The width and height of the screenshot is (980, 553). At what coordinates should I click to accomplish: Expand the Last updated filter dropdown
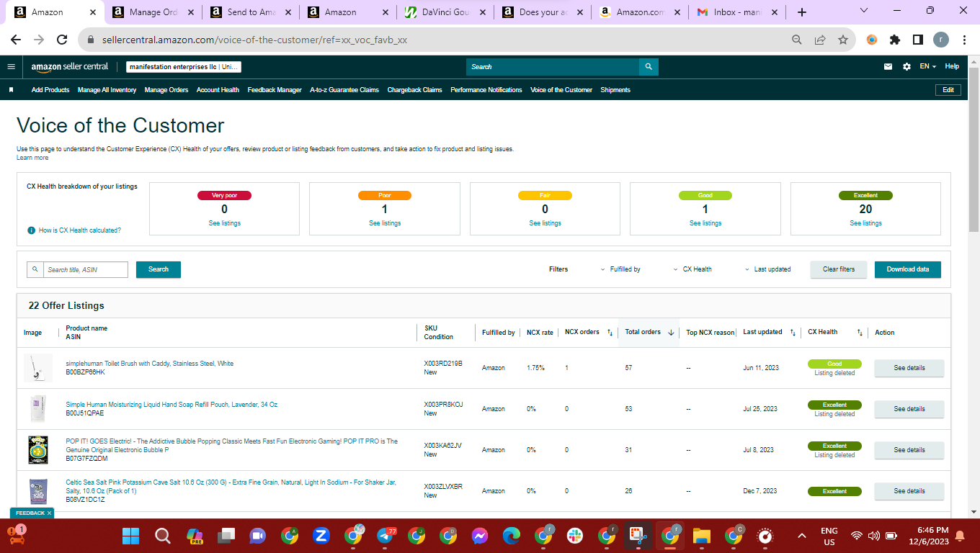pyautogui.click(x=767, y=269)
